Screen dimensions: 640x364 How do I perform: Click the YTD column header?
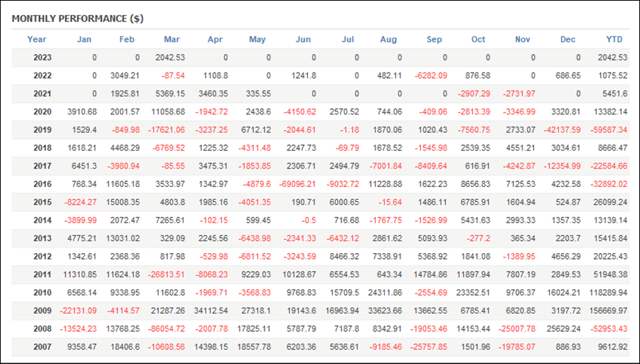tap(614, 40)
